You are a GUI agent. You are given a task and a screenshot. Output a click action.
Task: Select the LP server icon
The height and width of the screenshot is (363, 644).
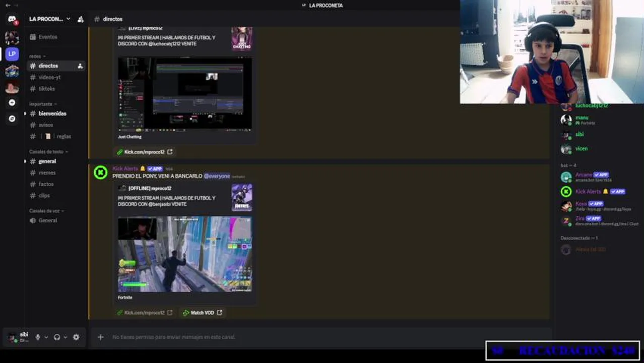click(12, 53)
